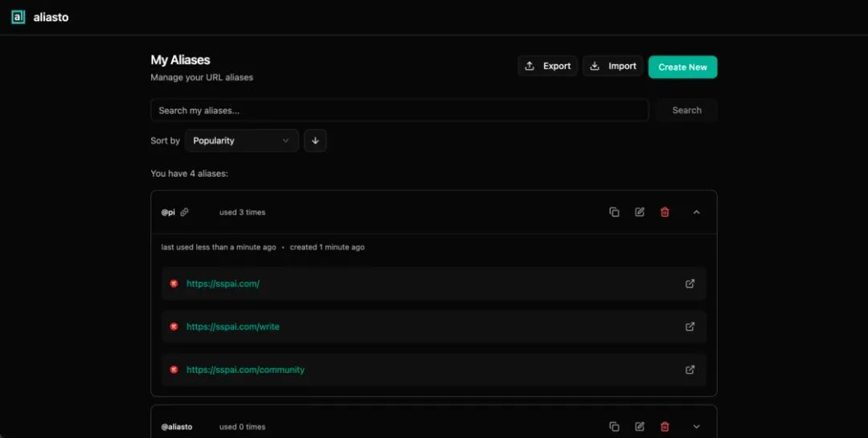Click 'created 1 minute ago' text
The image size is (868, 438).
click(327, 247)
